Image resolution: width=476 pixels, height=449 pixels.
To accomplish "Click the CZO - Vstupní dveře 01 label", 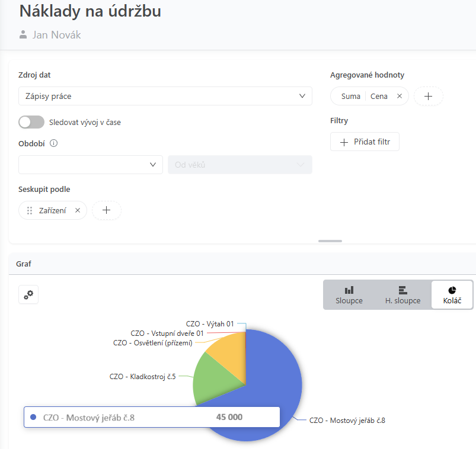I will 167,333.
